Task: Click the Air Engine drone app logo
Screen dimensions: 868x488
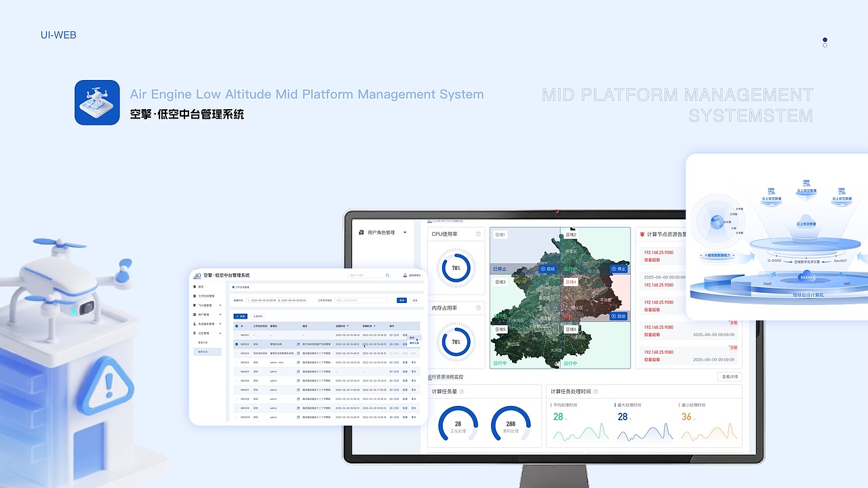Action: pyautogui.click(x=97, y=102)
